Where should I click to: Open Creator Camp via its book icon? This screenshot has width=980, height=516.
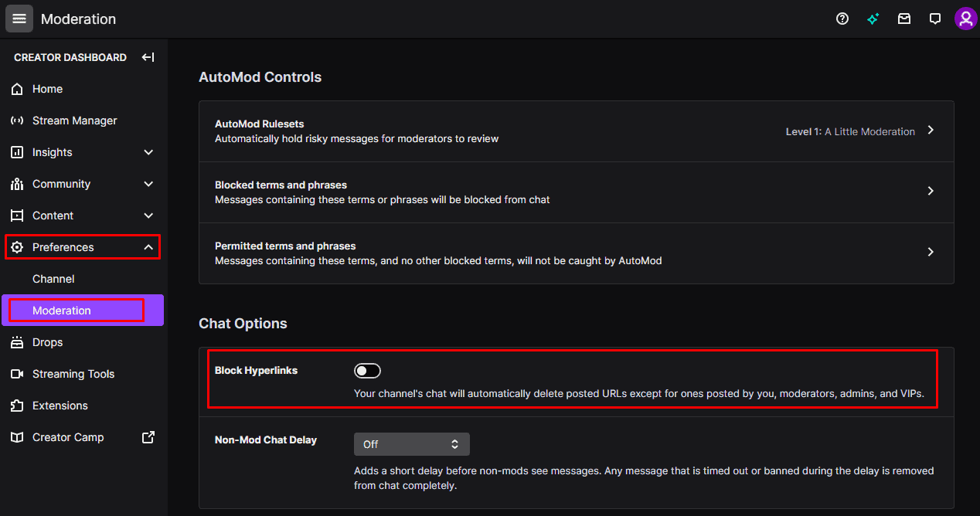point(17,437)
